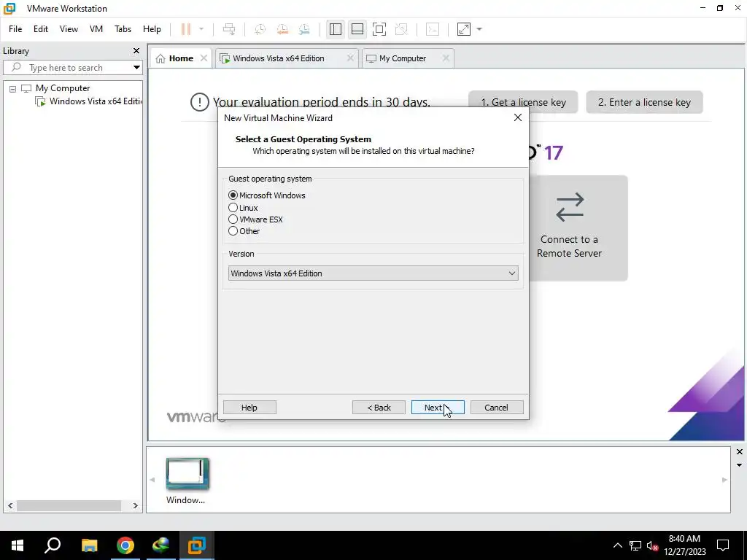Click the Take Snapshot toolbar icon
This screenshot has width=747, height=560.
tap(260, 29)
